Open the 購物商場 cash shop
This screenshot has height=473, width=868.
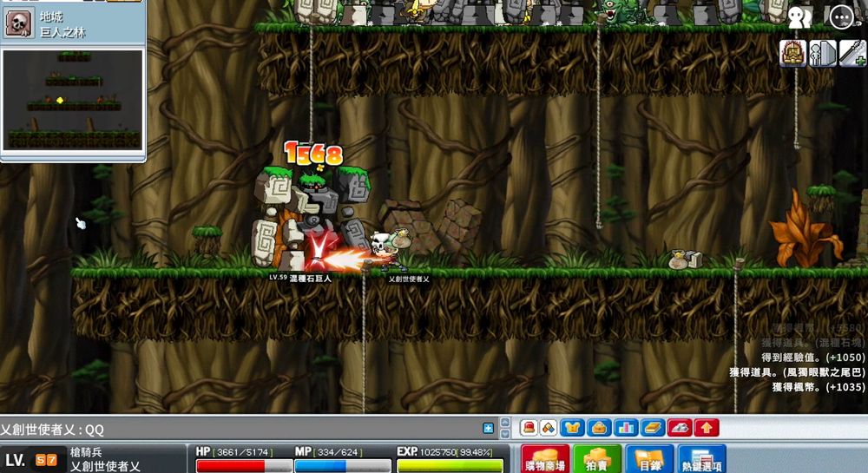tap(545, 459)
